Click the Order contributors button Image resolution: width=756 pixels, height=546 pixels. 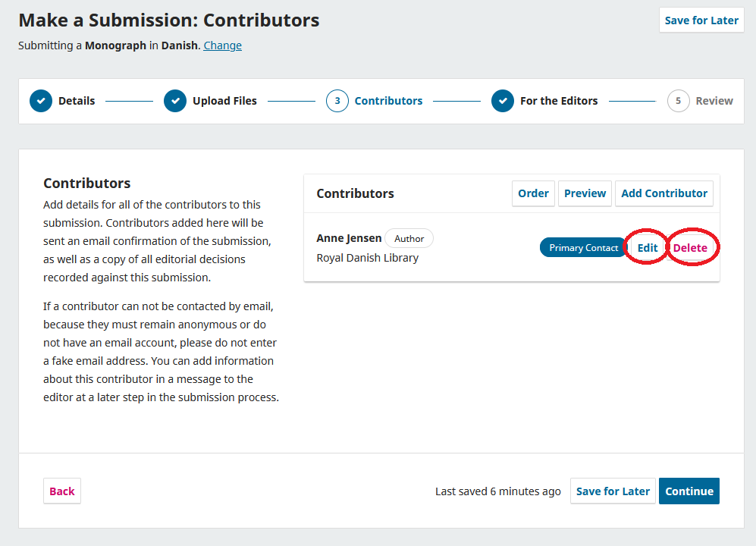click(x=533, y=193)
